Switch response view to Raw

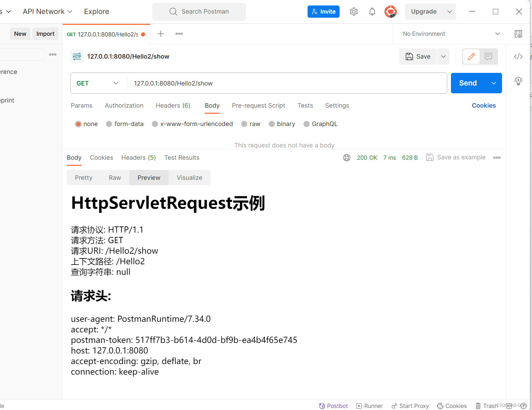(115, 178)
